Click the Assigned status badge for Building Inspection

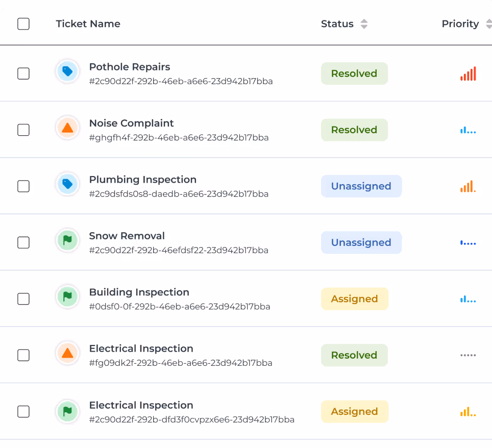coord(354,299)
